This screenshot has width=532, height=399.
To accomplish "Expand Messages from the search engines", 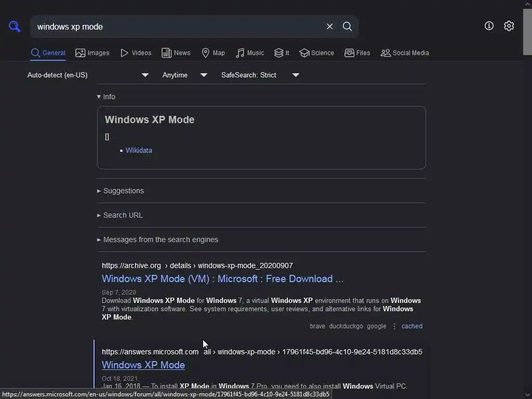I will click(157, 240).
